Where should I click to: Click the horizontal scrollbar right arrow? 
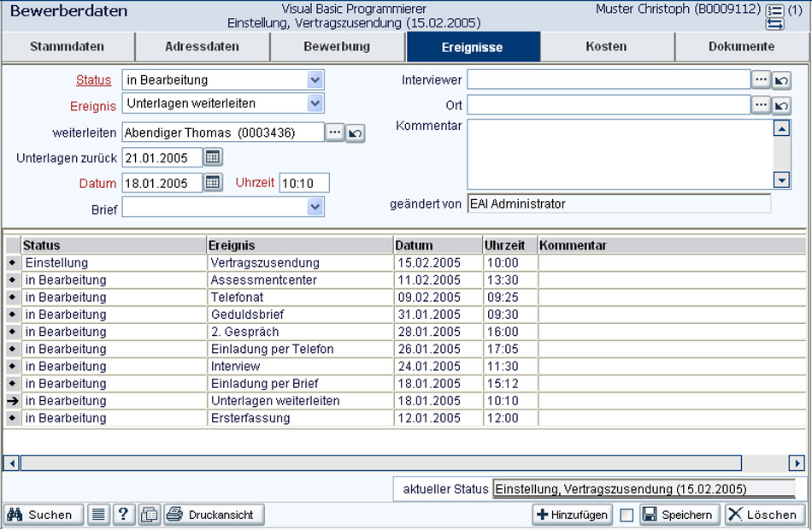tap(797, 462)
